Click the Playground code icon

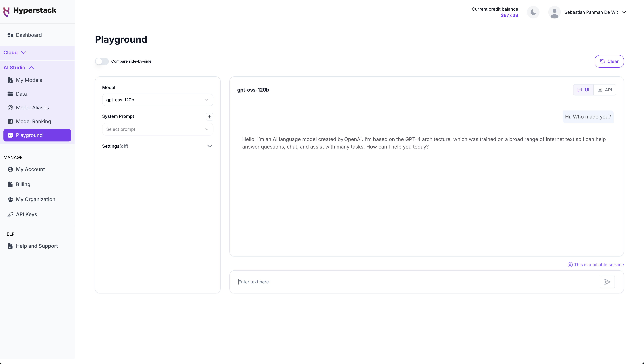[10, 135]
